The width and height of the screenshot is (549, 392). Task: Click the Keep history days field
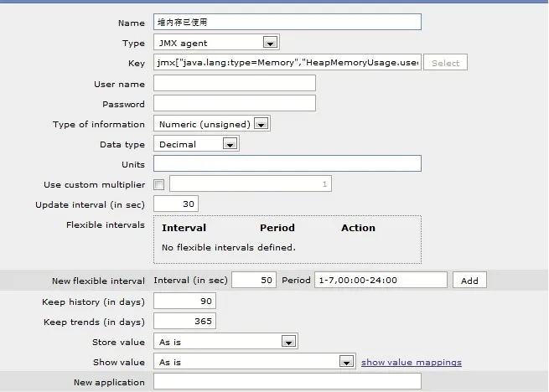[184, 301]
